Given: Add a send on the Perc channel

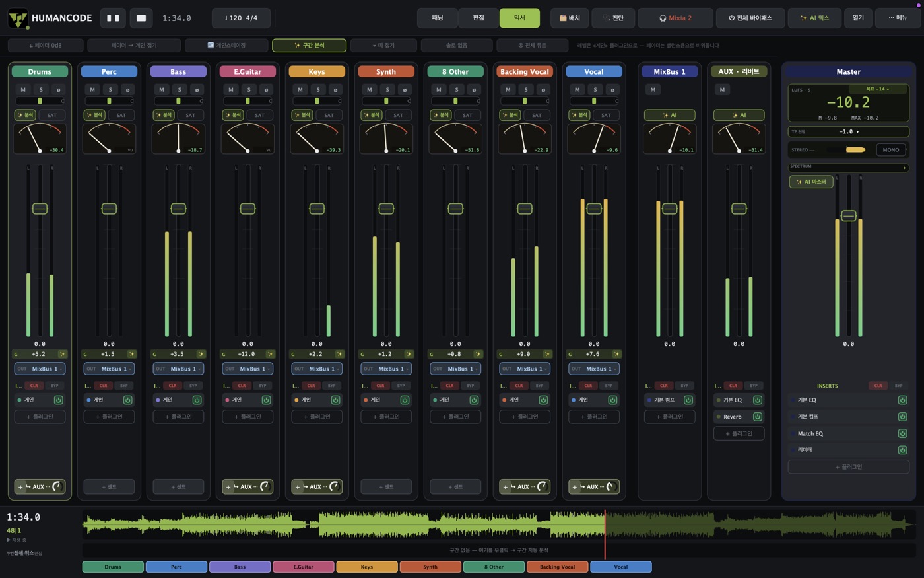Looking at the screenshot, I should pyautogui.click(x=109, y=487).
